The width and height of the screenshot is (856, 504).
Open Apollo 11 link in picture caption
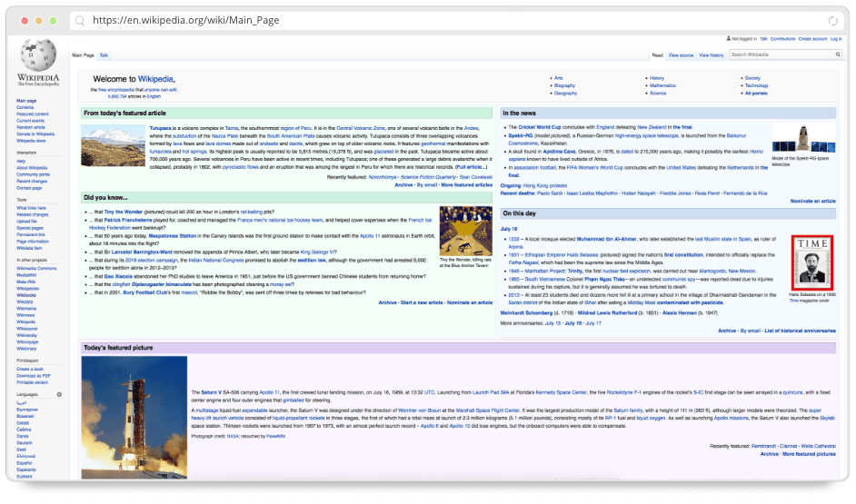(x=269, y=392)
